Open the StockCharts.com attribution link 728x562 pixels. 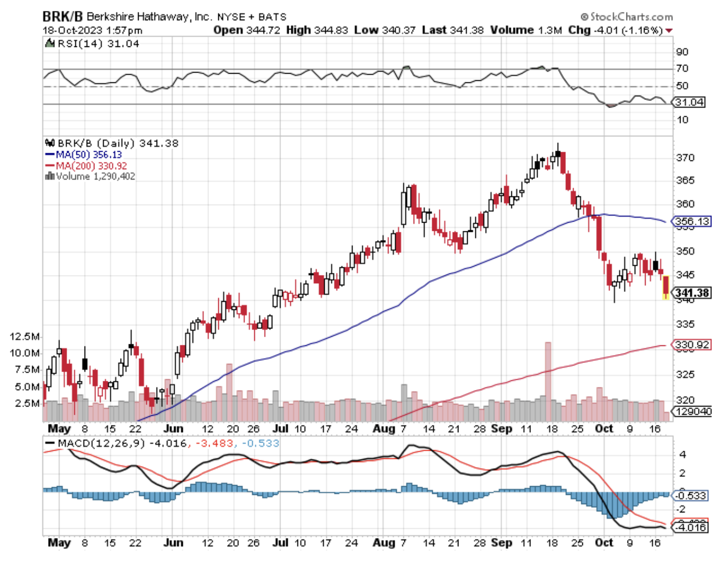coord(626,17)
